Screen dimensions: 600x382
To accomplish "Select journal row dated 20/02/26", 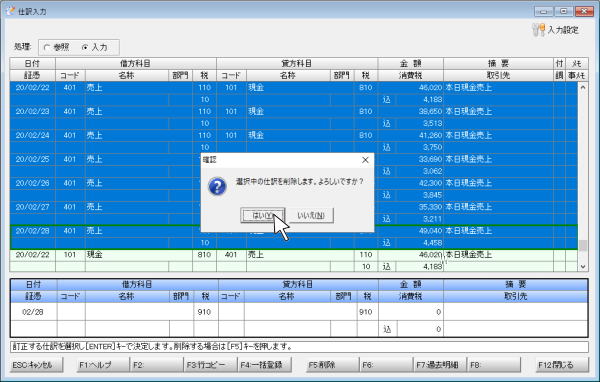I will pyautogui.click(x=293, y=189).
